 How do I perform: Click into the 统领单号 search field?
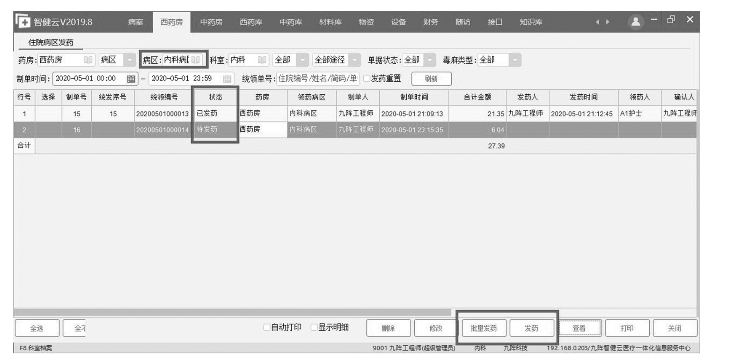[x=318, y=79]
